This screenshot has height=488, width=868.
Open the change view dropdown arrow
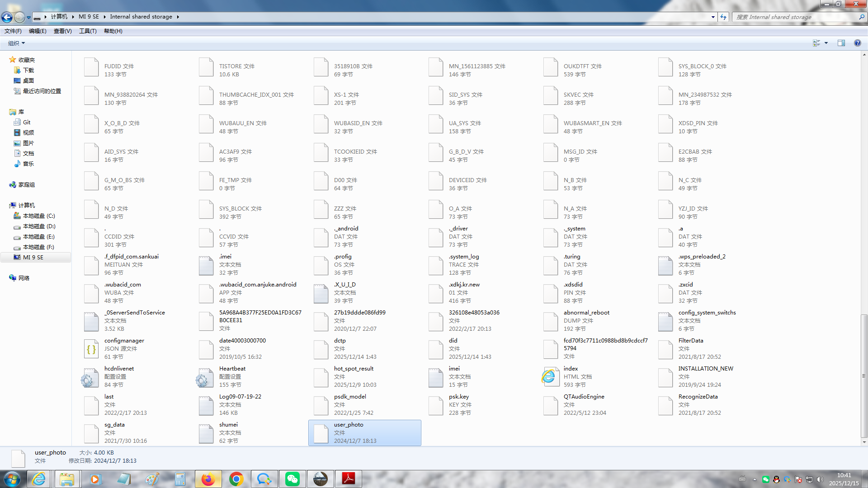tap(826, 43)
